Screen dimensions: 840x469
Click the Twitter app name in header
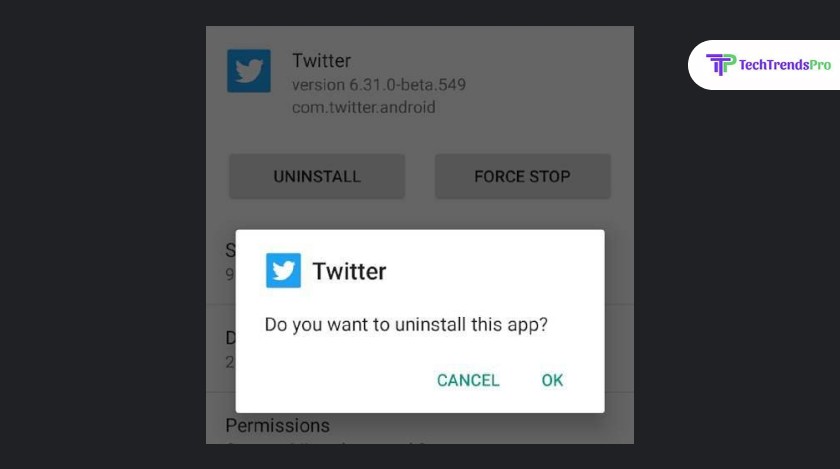tap(321, 61)
